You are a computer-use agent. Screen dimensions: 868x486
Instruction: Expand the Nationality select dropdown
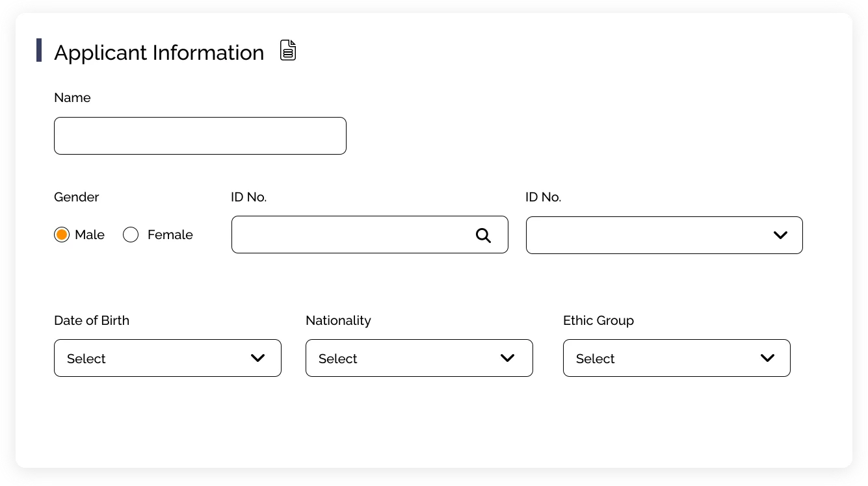click(x=419, y=358)
